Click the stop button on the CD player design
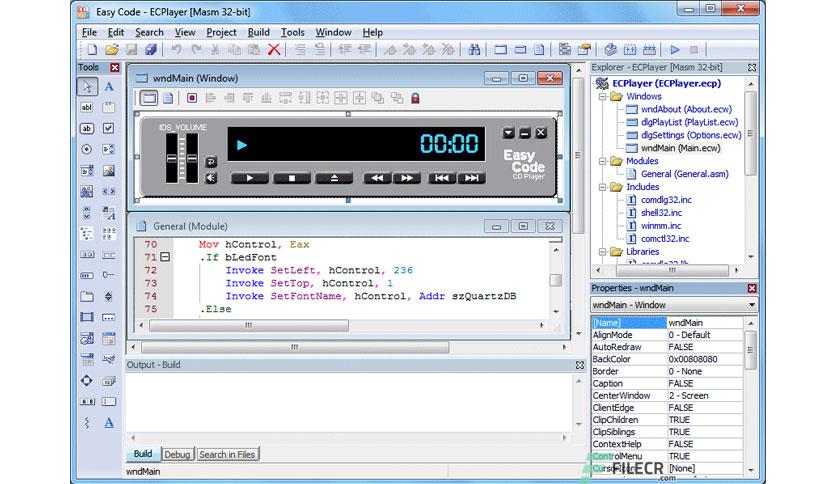 [x=292, y=178]
